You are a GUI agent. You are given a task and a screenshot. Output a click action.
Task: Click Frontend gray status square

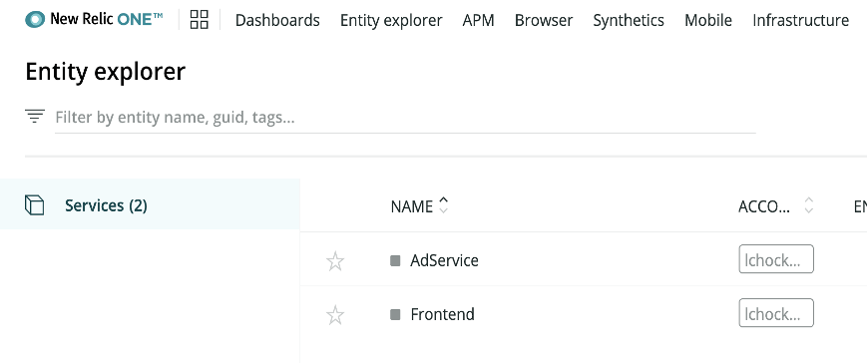point(395,315)
